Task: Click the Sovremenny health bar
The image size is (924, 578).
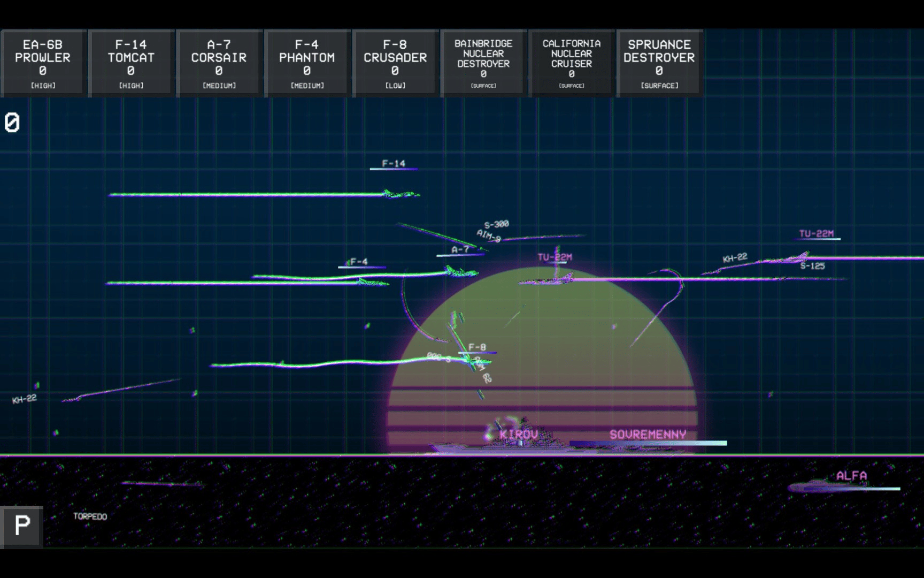Action: click(648, 443)
